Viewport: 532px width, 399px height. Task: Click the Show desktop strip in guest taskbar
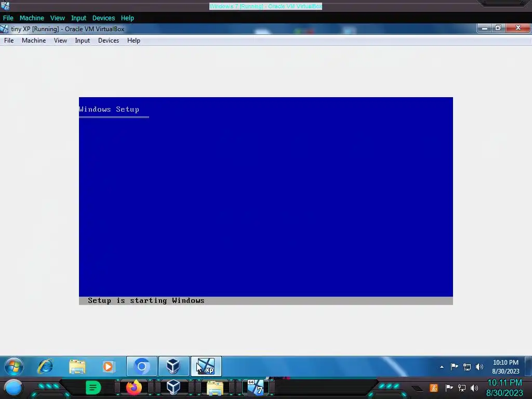[x=528, y=366]
